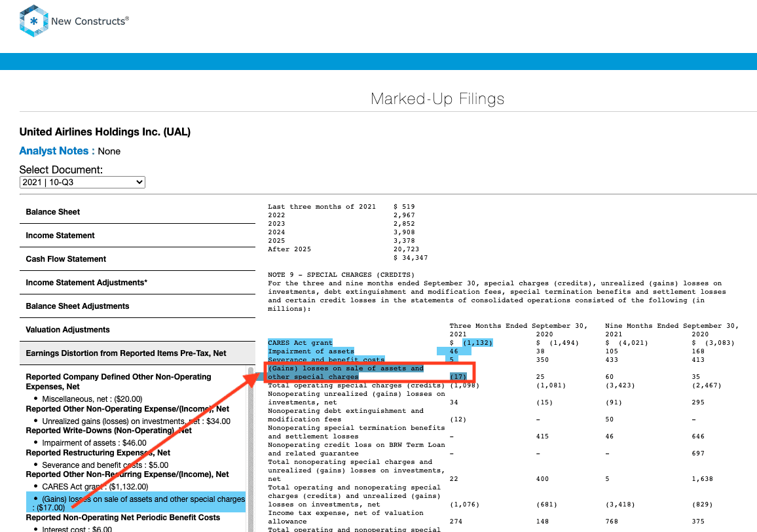Image resolution: width=757 pixels, height=532 pixels.
Task: Click the After 2025 row label
Action: click(x=289, y=249)
